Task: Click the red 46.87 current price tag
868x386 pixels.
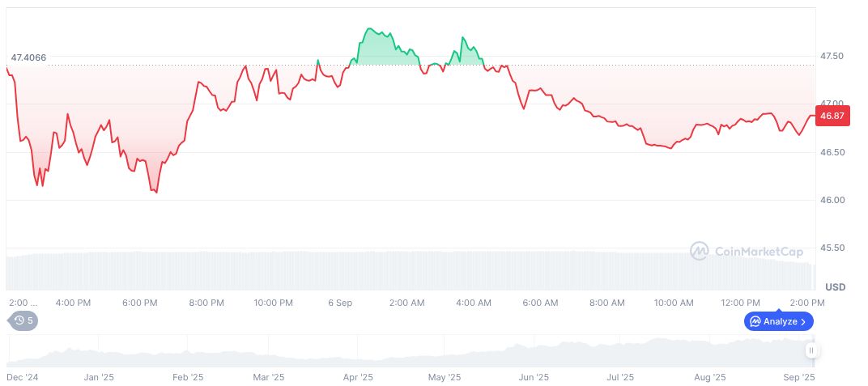Action: [x=832, y=117]
